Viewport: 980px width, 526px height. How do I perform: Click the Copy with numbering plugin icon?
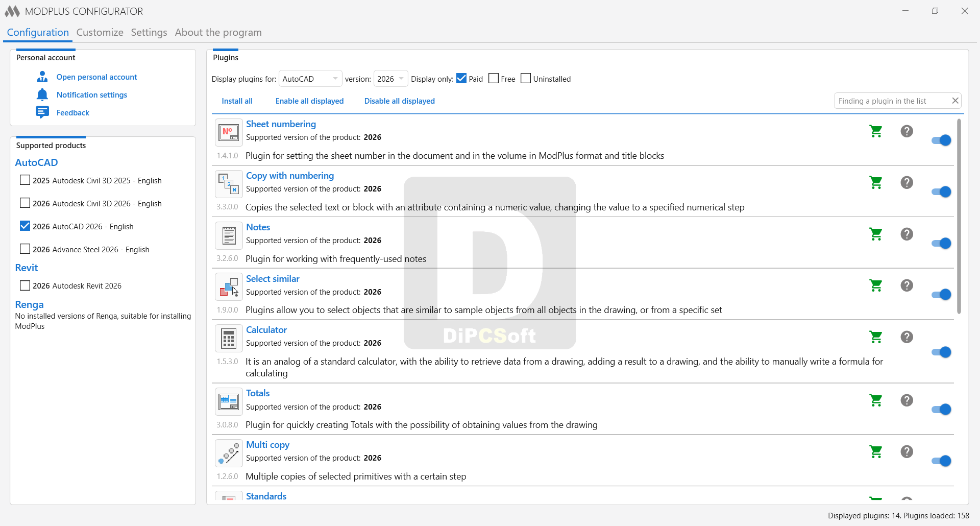tap(229, 184)
